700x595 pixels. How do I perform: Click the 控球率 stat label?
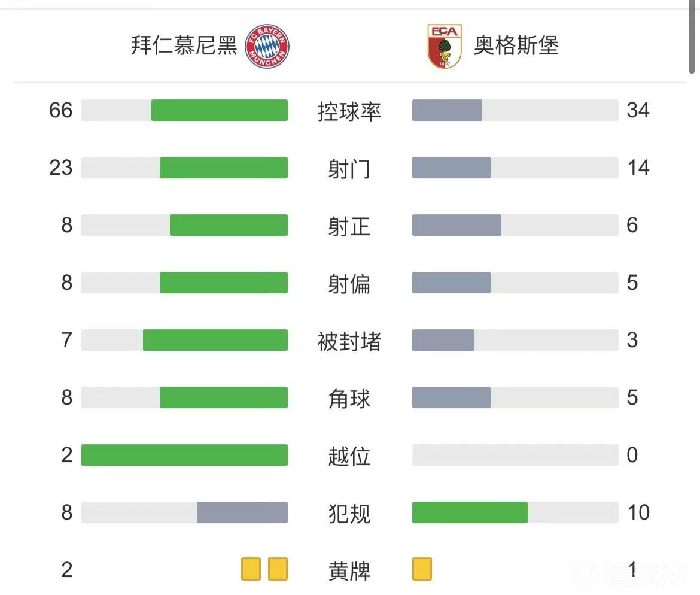point(349,111)
